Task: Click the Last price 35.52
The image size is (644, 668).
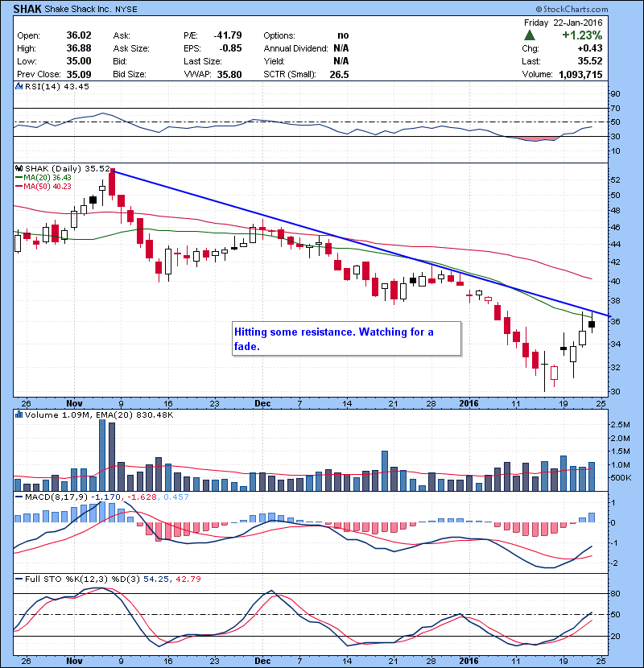Action: 590,61
